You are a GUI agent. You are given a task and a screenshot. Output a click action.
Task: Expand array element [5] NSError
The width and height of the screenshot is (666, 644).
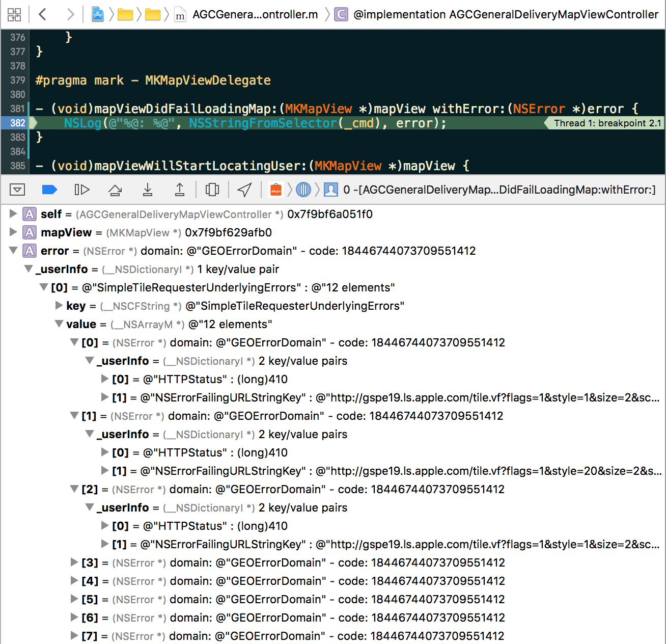(74, 599)
